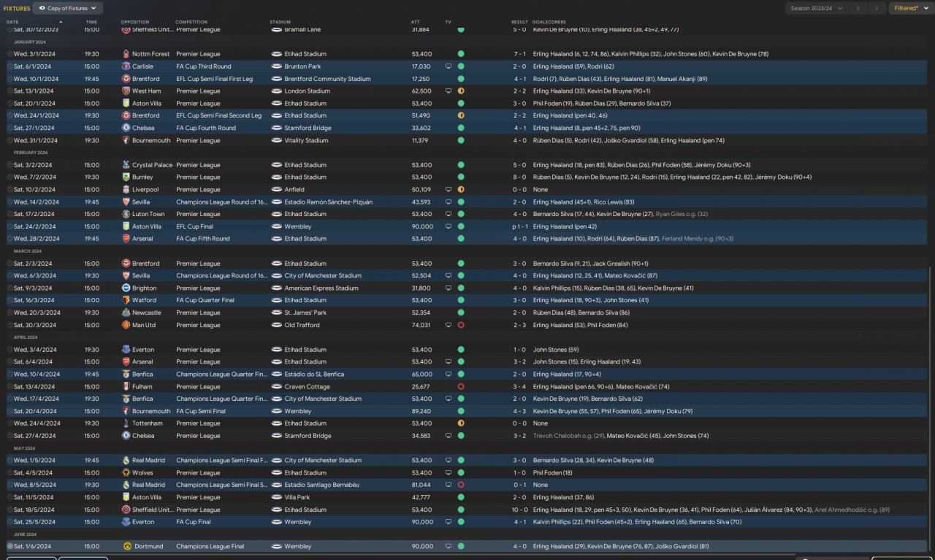
Task: Tick the selector beside Sat, 25/5/2024
Action: pyautogui.click(x=9, y=522)
